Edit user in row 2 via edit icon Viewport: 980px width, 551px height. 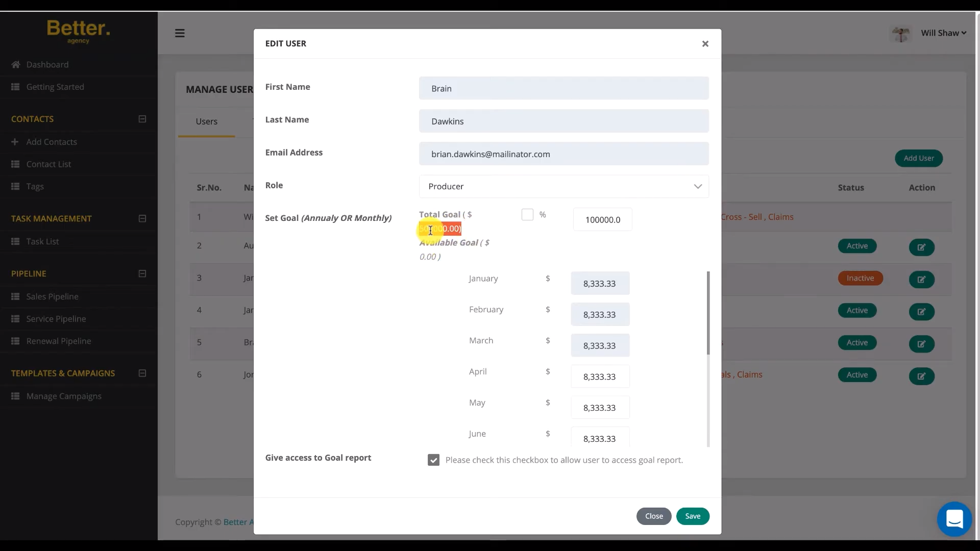click(x=921, y=247)
